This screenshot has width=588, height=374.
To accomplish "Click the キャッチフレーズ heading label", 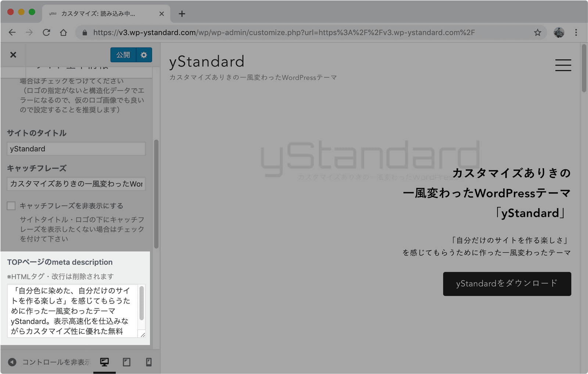I will [x=37, y=168].
